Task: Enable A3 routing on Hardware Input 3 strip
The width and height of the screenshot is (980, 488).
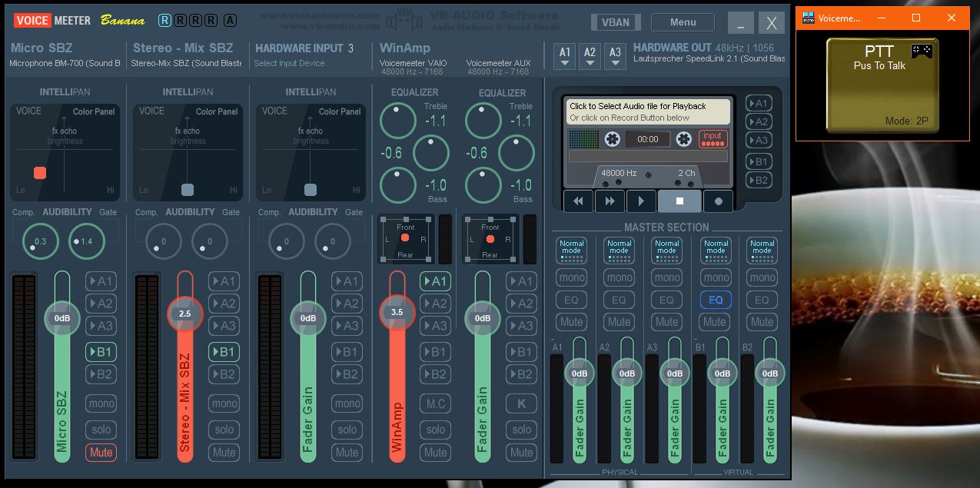Action: tap(347, 326)
